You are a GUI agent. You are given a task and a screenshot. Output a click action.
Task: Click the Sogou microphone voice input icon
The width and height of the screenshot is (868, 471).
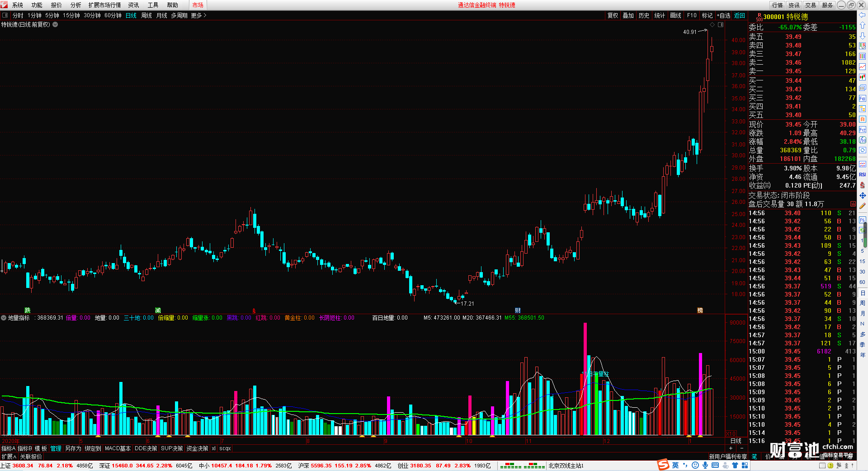(x=705, y=465)
